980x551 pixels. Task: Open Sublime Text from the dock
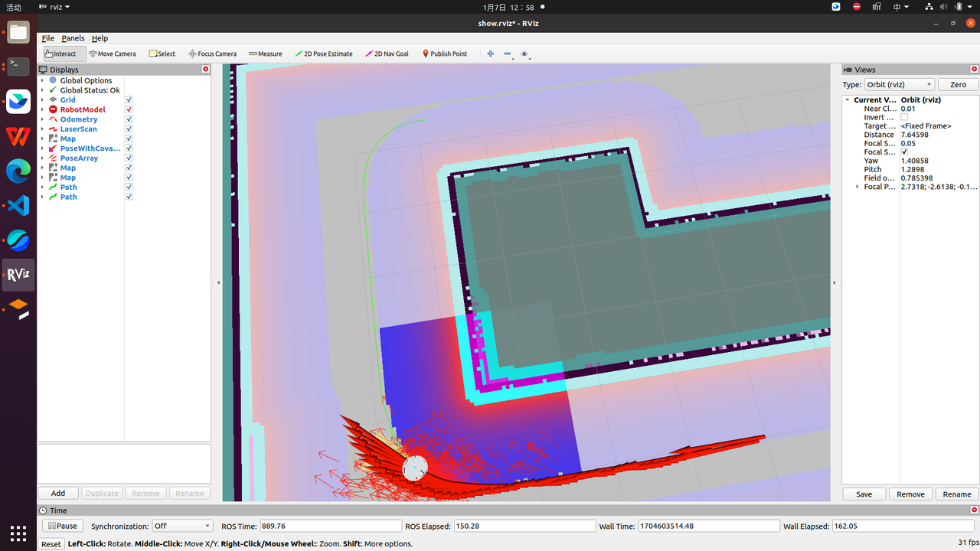pos(18,309)
